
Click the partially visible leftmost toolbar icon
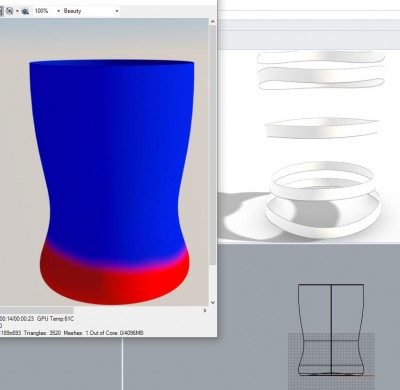click(x=2, y=11)
